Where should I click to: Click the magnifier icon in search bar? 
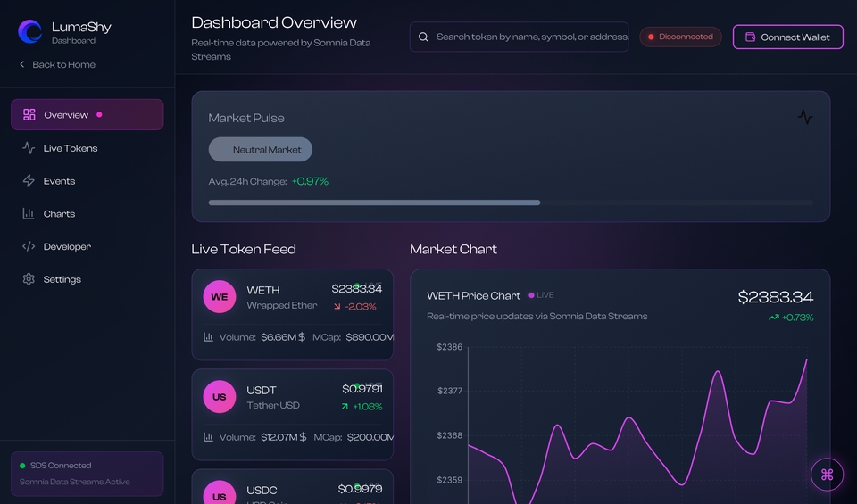(x=423, y=37)
